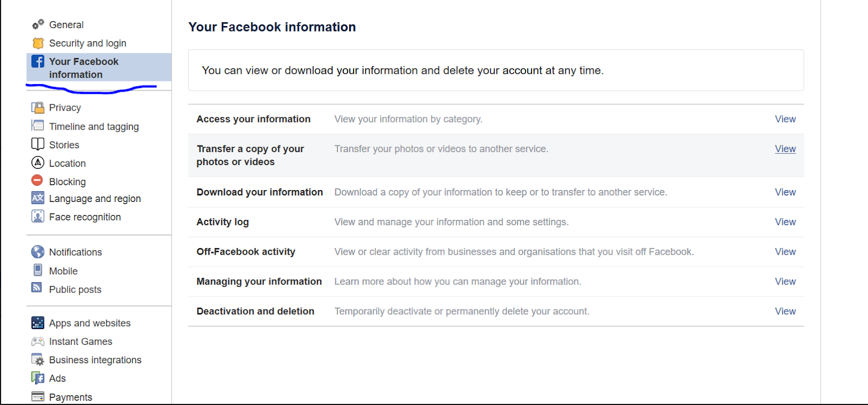Click the Mobile phone icon
The height and width of the screenshot is (405, 868).
point(38,270)
